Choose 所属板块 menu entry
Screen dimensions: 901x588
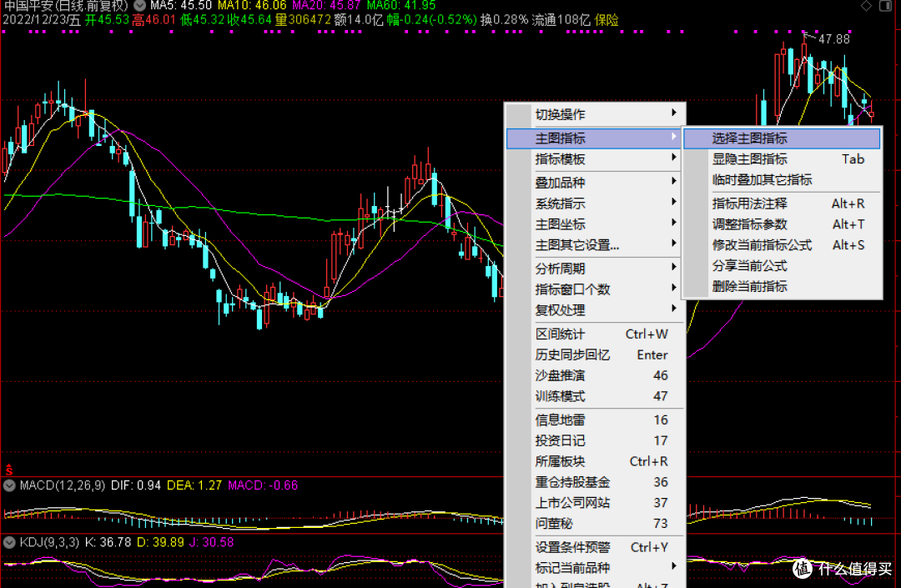pyautogui.click(x=596, y=461)
